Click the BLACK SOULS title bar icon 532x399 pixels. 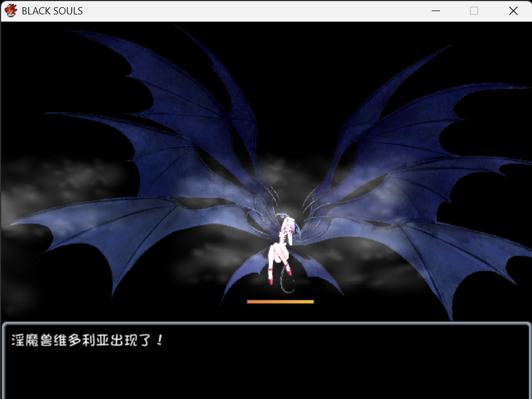pyautogui.click(x=11, y=11)
